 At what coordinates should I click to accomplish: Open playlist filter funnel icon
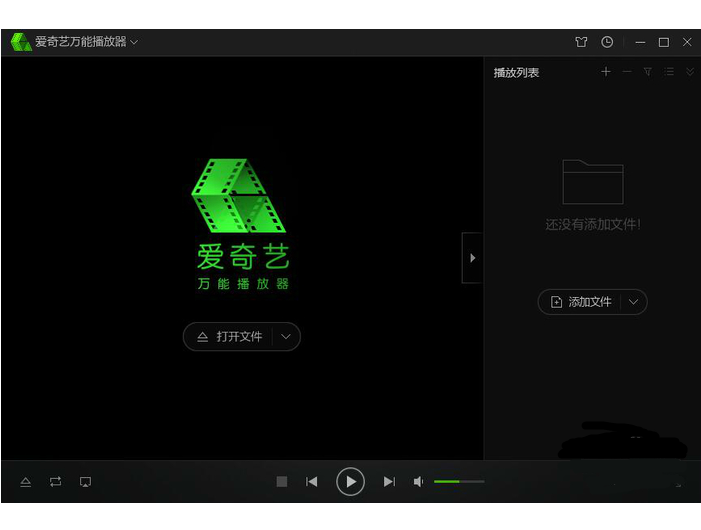coord(647,72)
